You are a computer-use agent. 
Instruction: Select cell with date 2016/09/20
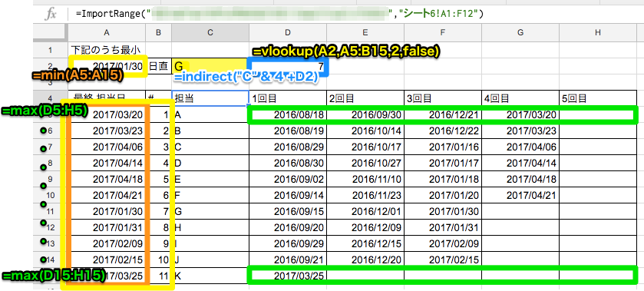click(288, 227)
